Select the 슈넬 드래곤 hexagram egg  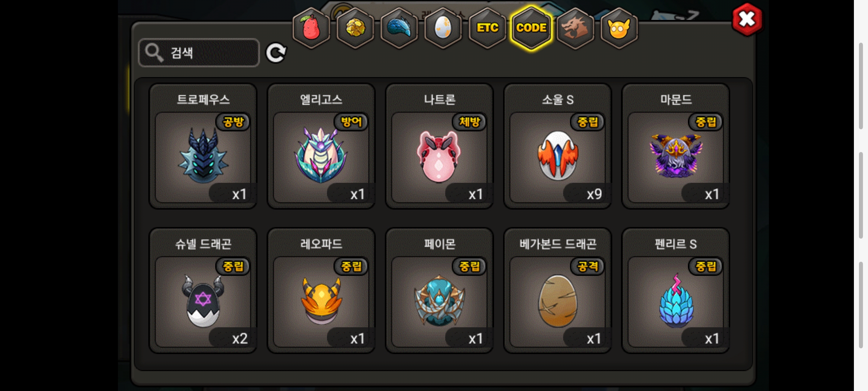pos(203,290)
